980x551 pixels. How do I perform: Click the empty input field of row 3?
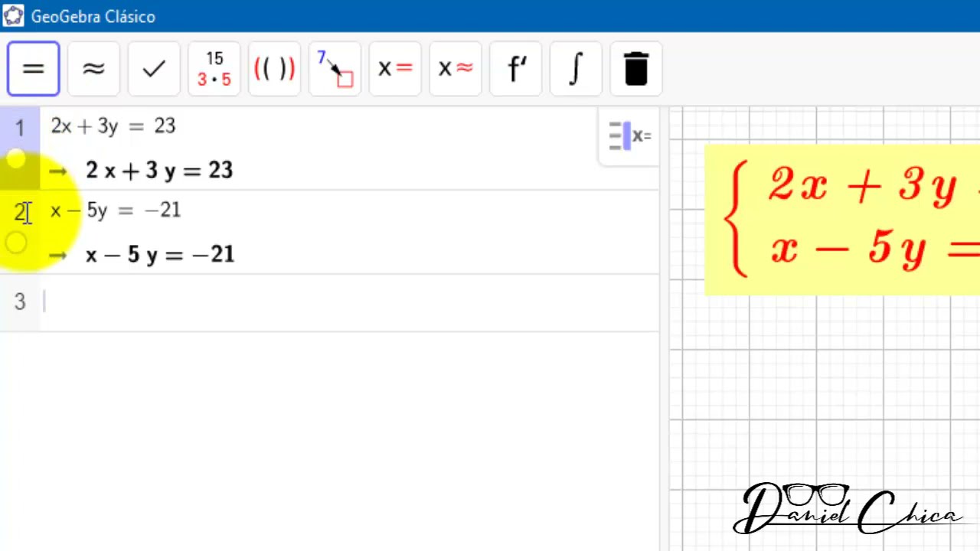(349, 302)
